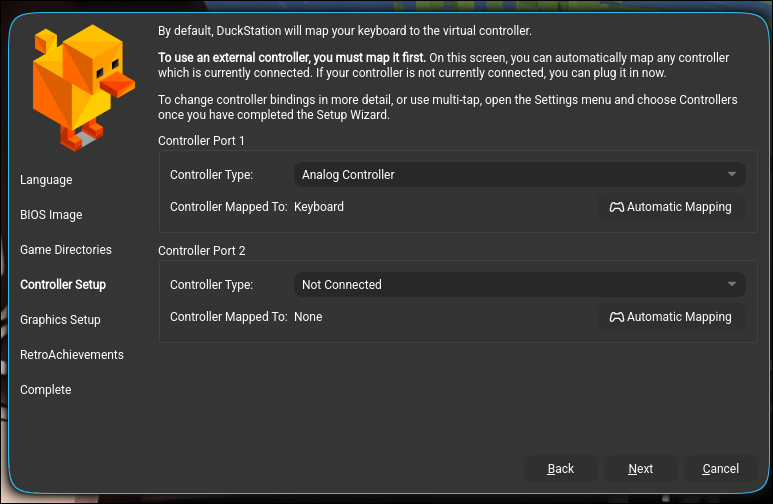Image resolution: width=773 pixels, height=504 pixels.
Task: Click bold 'To use an external controller' text
Action: [x=292, y=58]
